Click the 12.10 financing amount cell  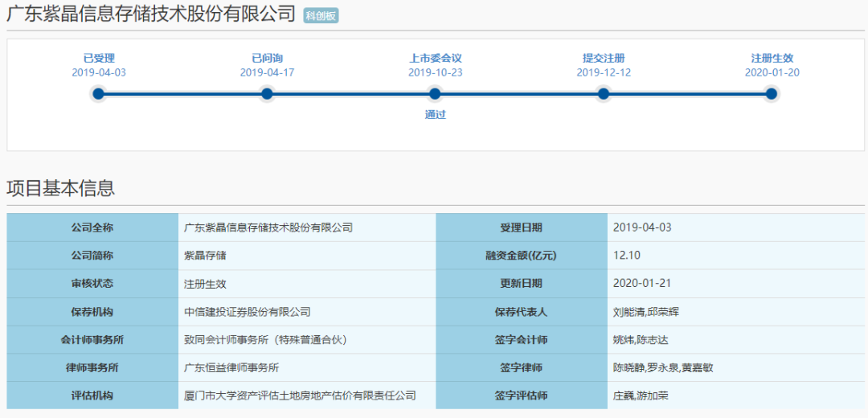[x=736, y=256]
